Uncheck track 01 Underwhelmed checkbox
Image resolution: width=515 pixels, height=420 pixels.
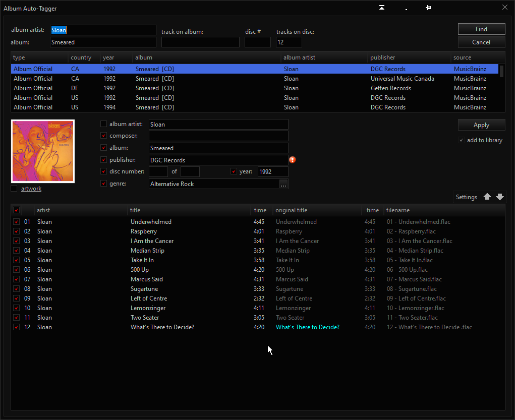(16, 222)
